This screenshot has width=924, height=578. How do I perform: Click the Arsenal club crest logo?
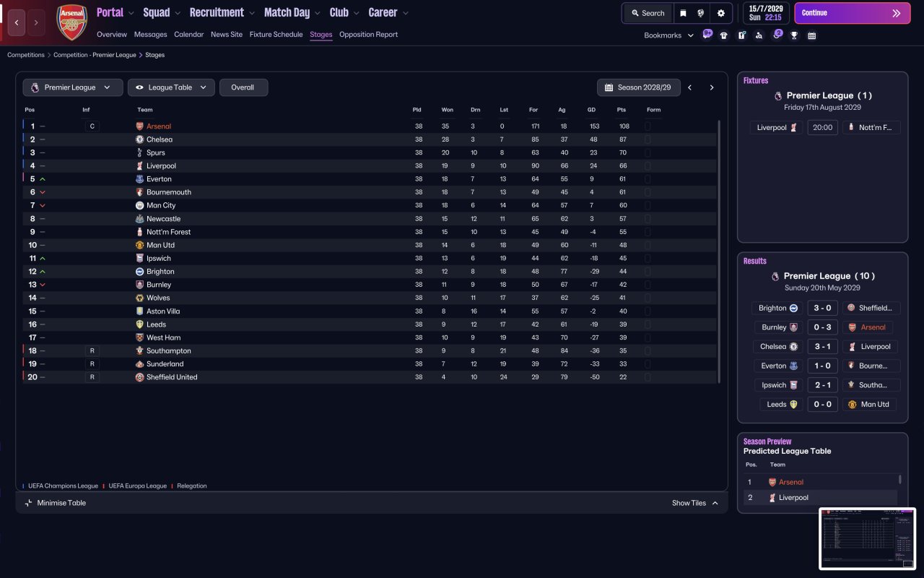(x=71, y=22)
